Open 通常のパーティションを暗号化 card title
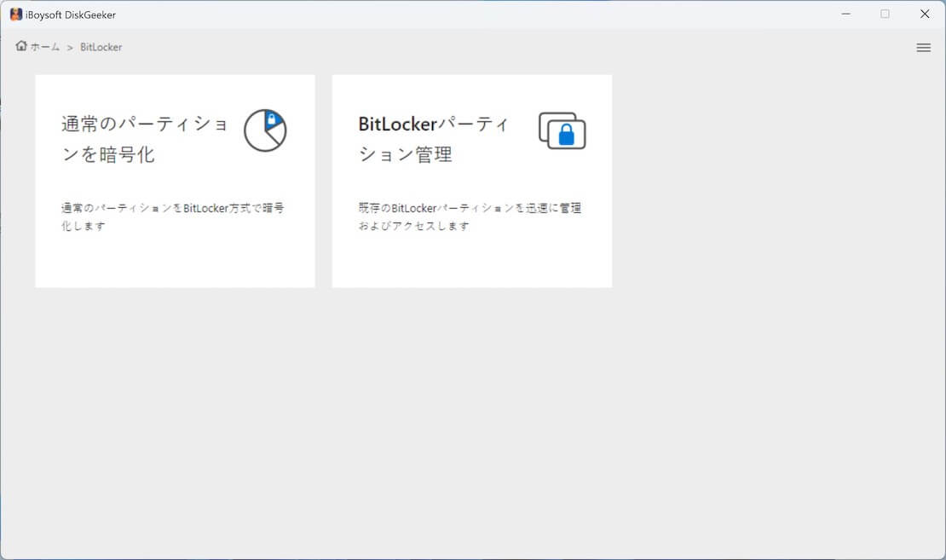This screenshot has height=560, width=946. click(x=144, y=139)
